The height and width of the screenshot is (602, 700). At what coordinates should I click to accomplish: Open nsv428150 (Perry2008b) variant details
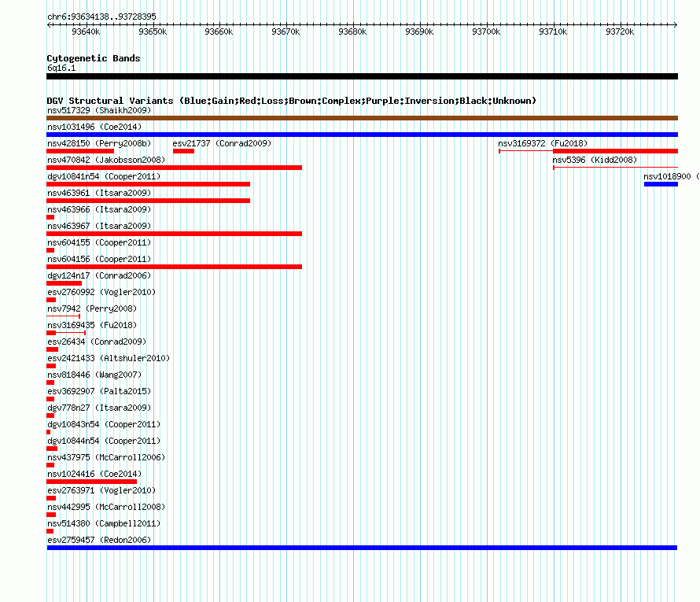(x=99, y=143)
